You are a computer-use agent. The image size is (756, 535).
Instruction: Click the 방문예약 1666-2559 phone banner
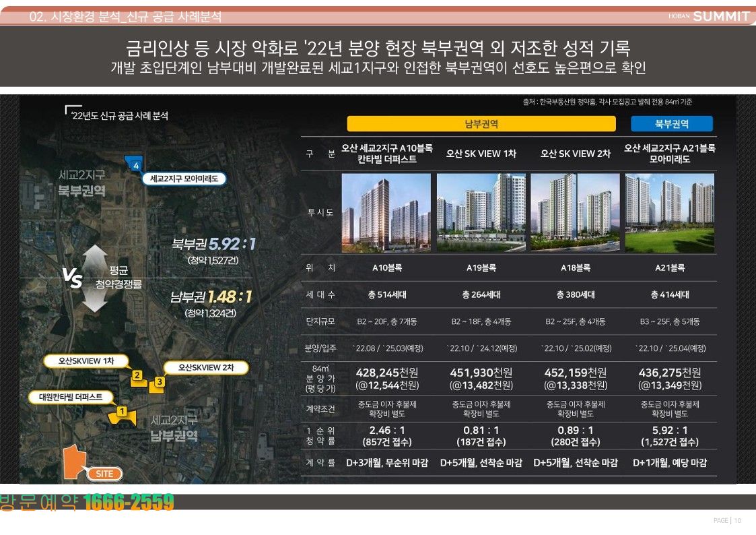(x=87, y=502)
